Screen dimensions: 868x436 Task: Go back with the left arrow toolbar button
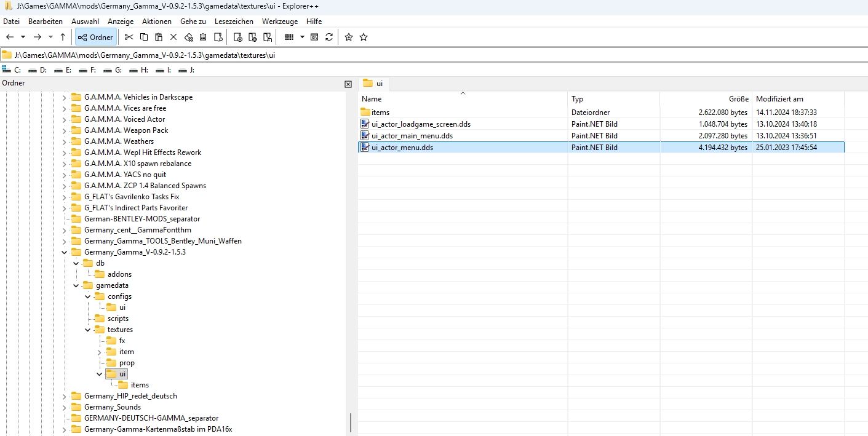10,37
